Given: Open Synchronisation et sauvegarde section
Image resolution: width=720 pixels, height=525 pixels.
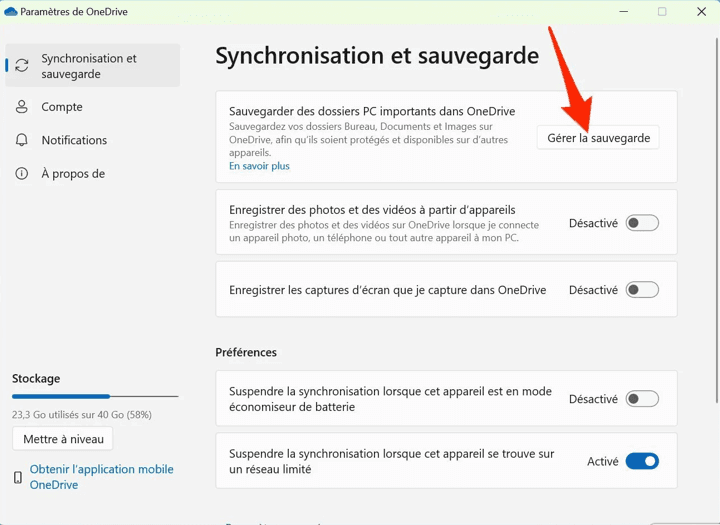Looking at the screenshot, I should click(89, 66).
